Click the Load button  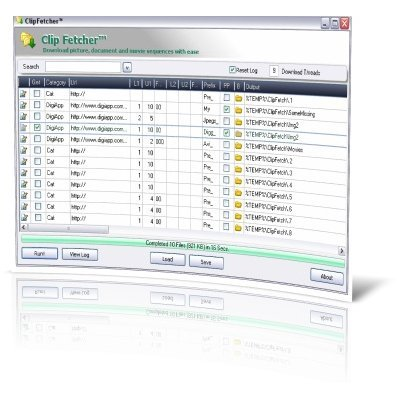[168, 259]
